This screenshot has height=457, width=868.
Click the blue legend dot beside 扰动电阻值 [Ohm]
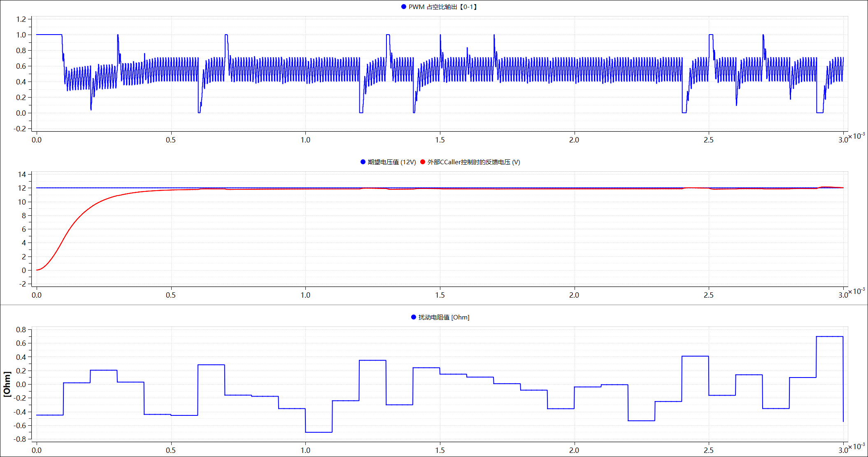tap(414, 317)
